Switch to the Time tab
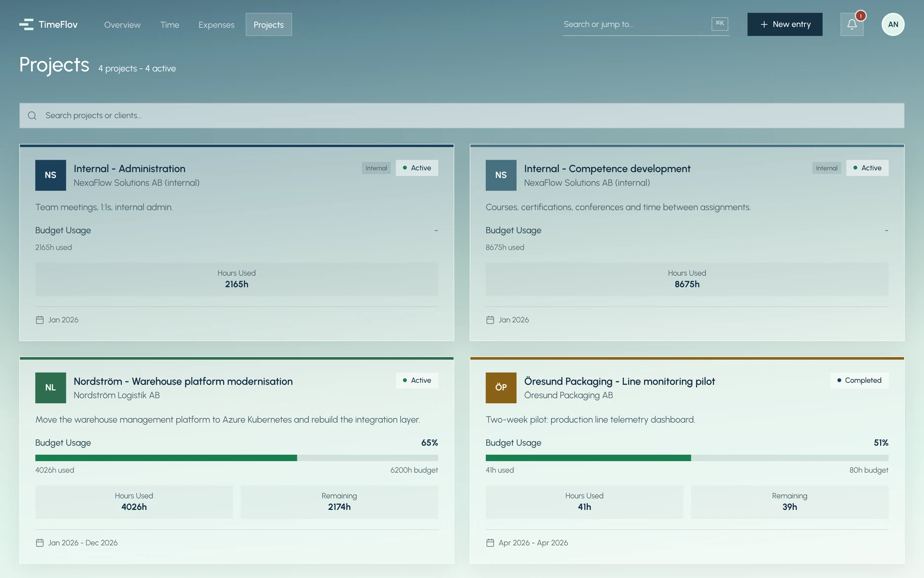924x578 pixels. pos(170,25)
